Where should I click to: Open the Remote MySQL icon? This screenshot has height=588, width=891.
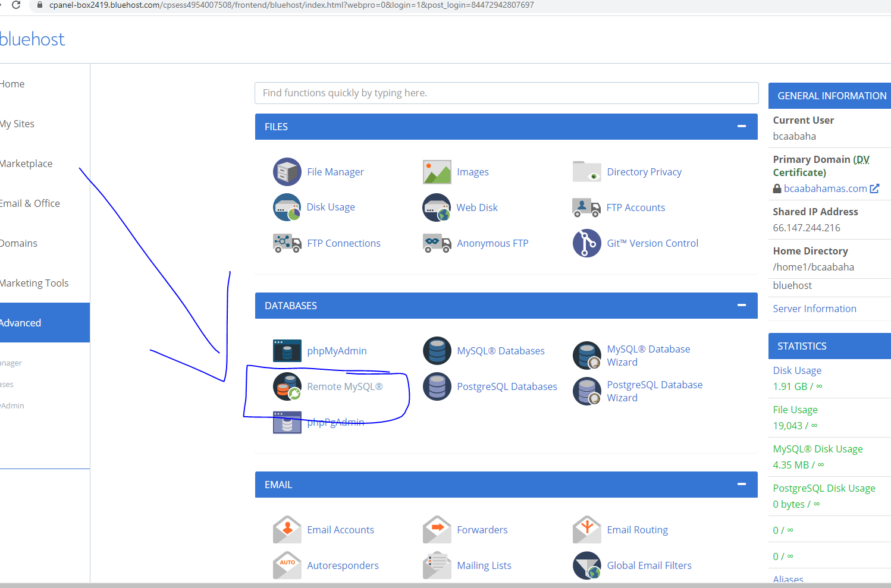tap(287, 386)
